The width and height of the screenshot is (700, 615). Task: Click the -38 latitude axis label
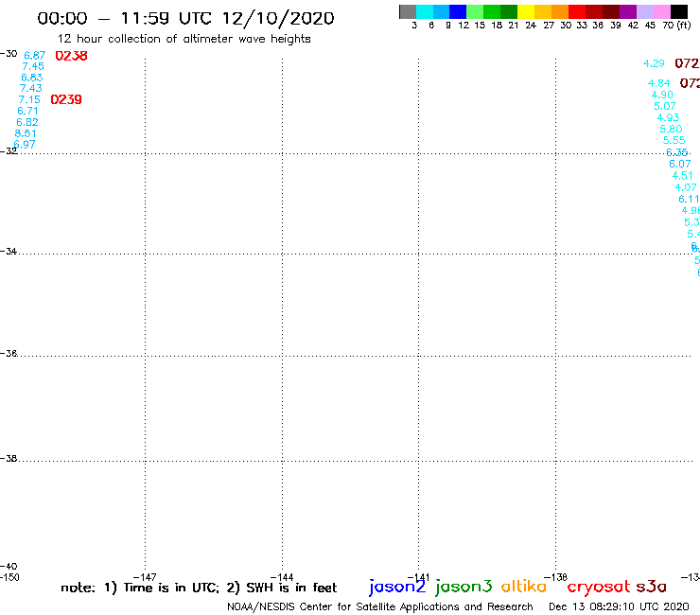9,458
